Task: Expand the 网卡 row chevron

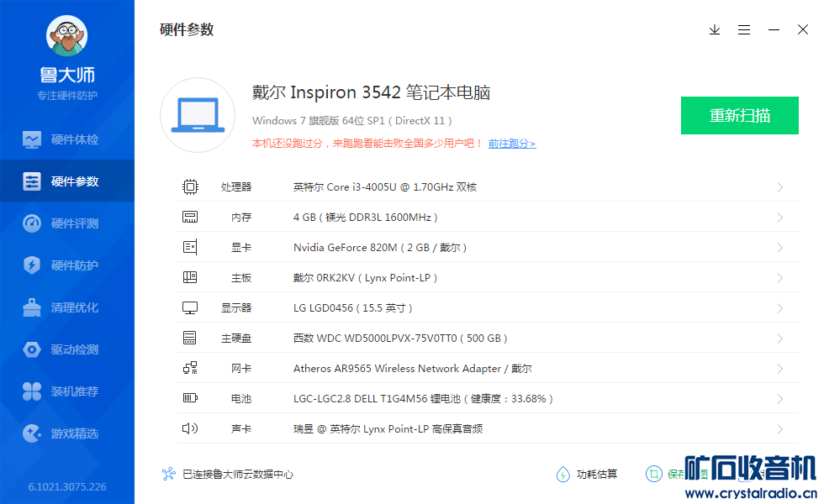Action: pyautogui.click(x=780, y=369)
